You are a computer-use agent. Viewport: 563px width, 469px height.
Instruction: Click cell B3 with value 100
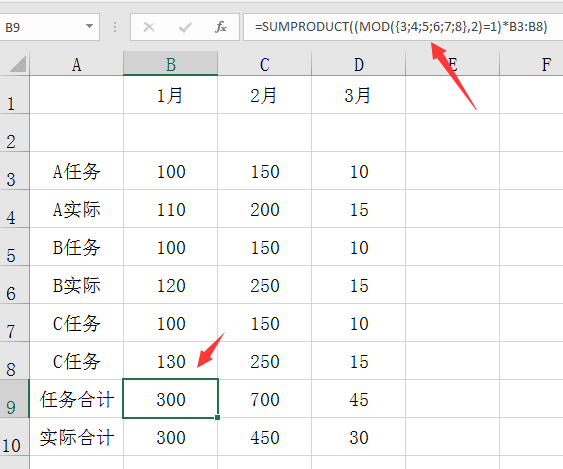click(171, 171)
